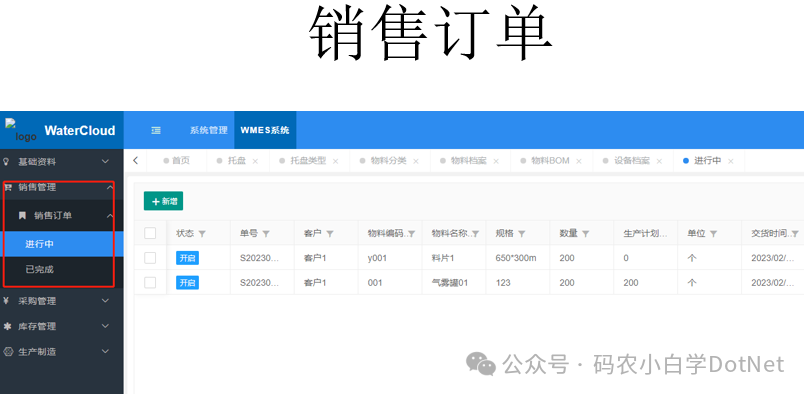Click the 生产制造 gear icon
808x396 pixels.
pos(8,352)
